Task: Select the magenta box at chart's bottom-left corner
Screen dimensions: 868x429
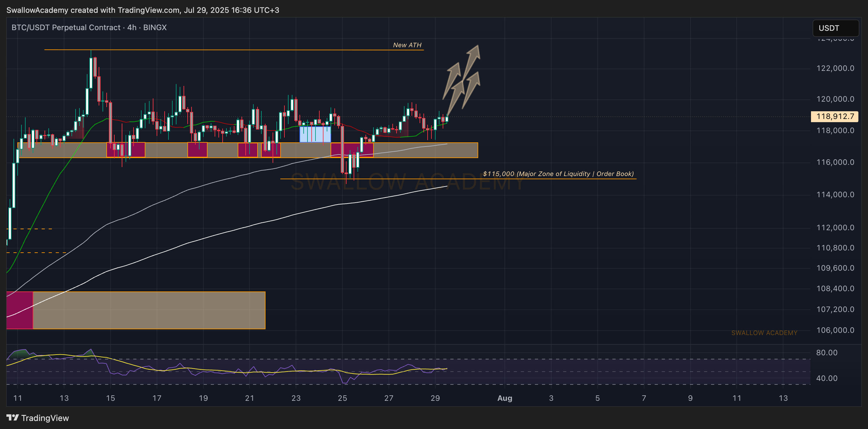Action: click(20, 310)
